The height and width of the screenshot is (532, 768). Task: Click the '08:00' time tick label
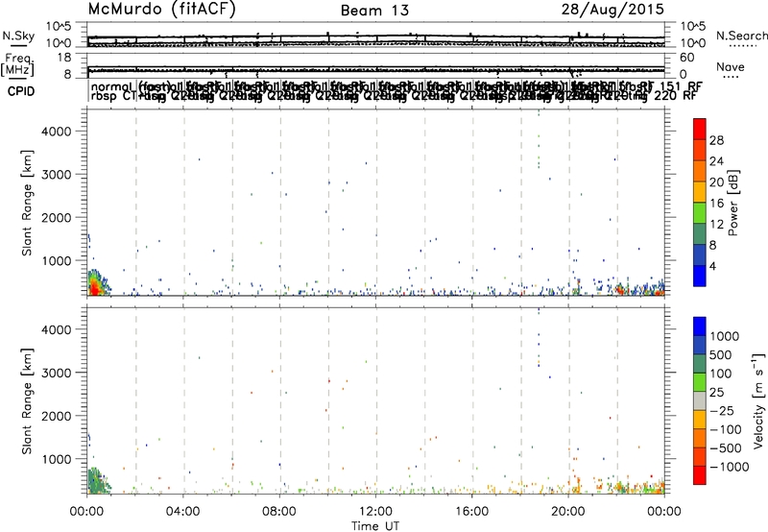(279, 512)
